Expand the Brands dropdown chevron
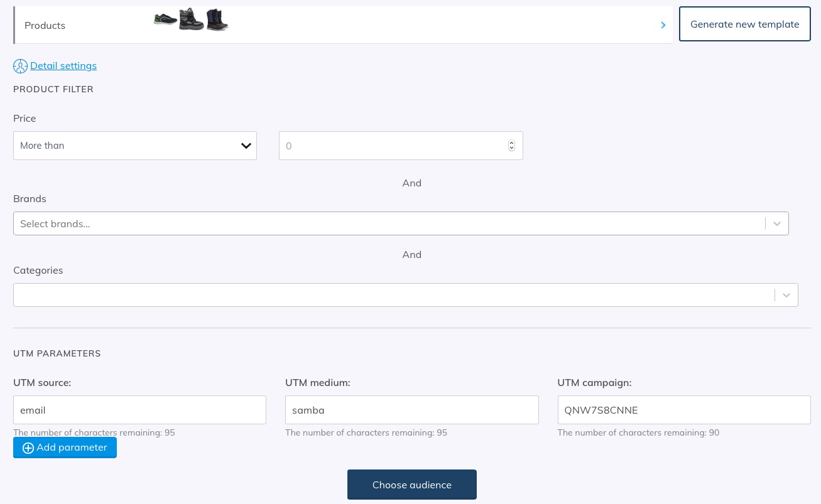Viewport: 821px width, 504px height. click(x=777, y=224)
